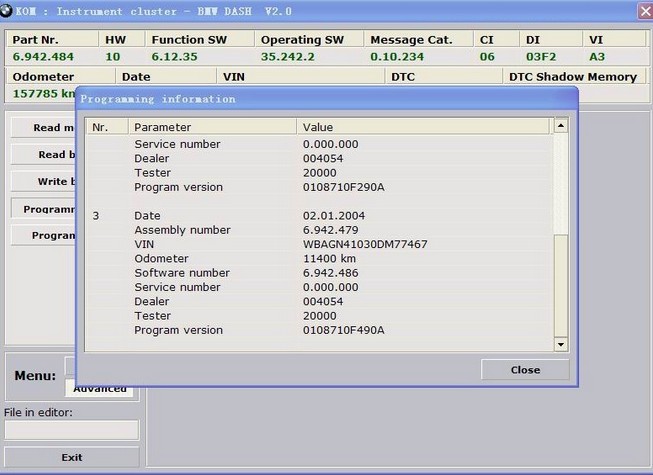
Task: Click the HW value 10
Action: [112, 57]
